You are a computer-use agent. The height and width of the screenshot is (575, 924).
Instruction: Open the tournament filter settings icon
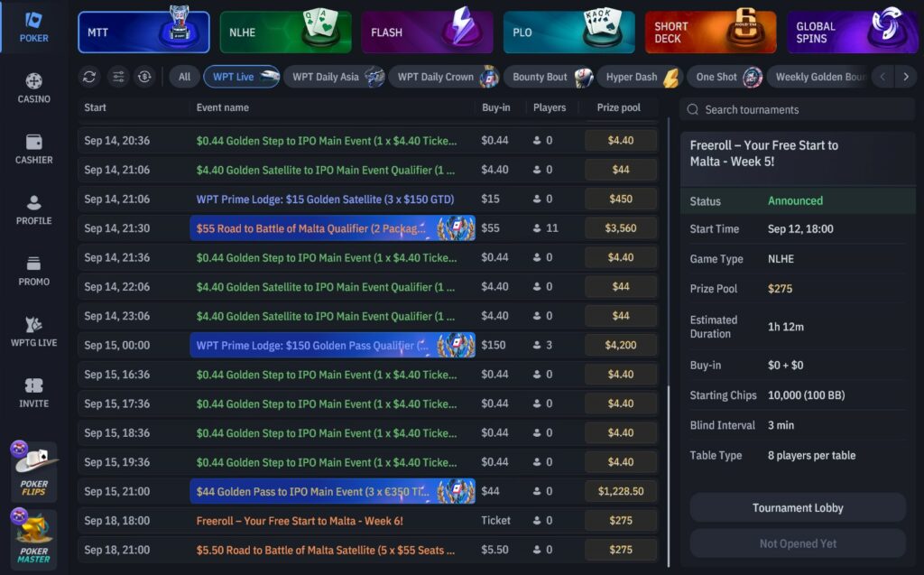pos(116,77)
